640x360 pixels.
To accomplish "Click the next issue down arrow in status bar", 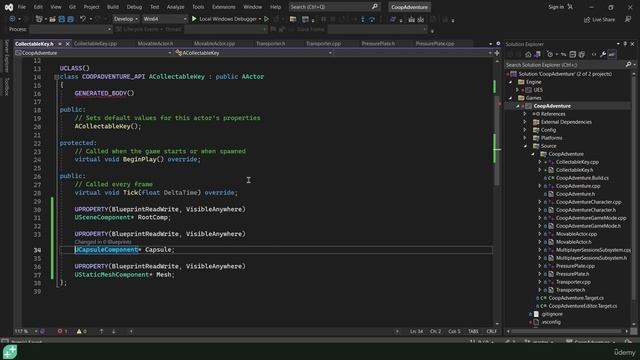I will click(113, 331).
